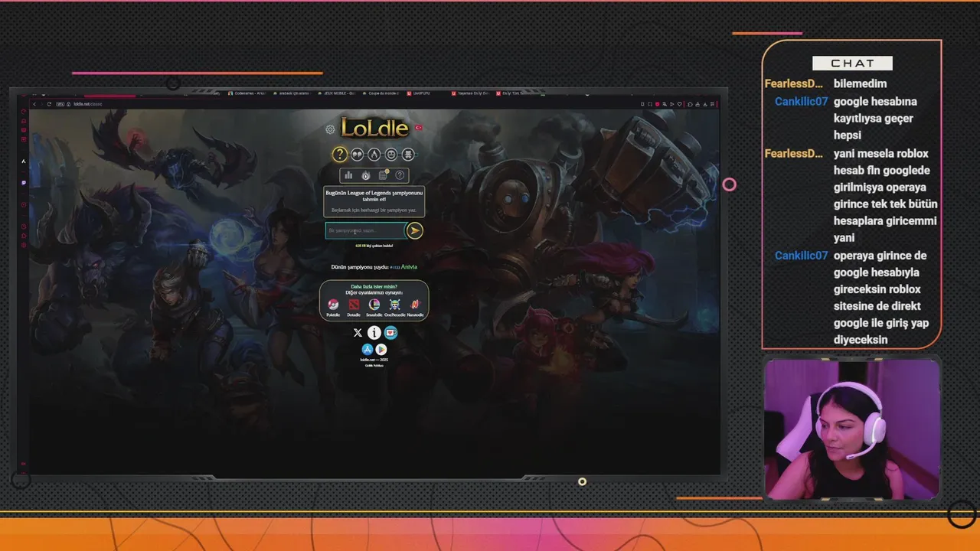Click loldle.net address bar
The width and height of the screenshot is (980, 551).
click(88, 104)
